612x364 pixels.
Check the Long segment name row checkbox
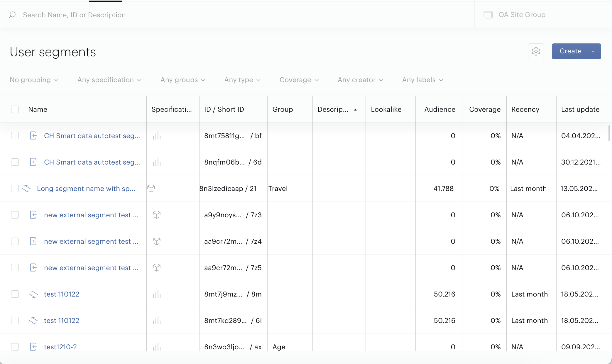15,189
